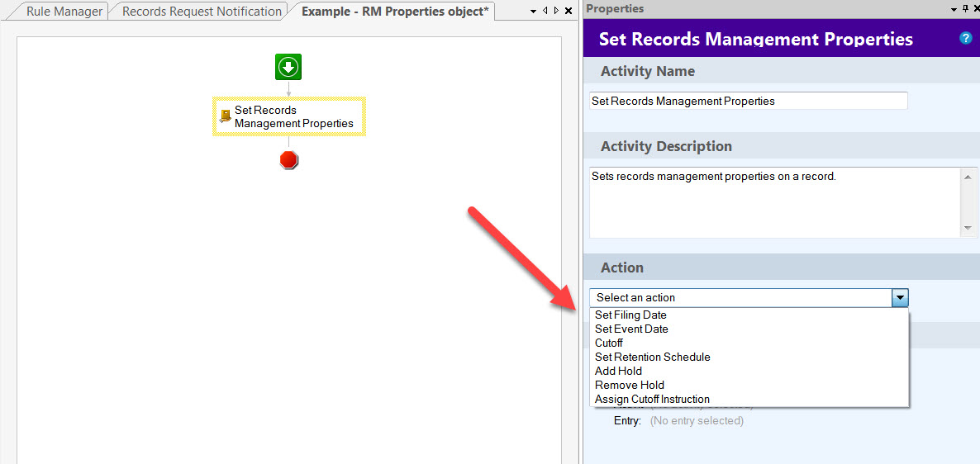Choose Set Retention Schedule from the action list
Image resolution: width=980 pixels, height=464 pixels.
point(652,357)
